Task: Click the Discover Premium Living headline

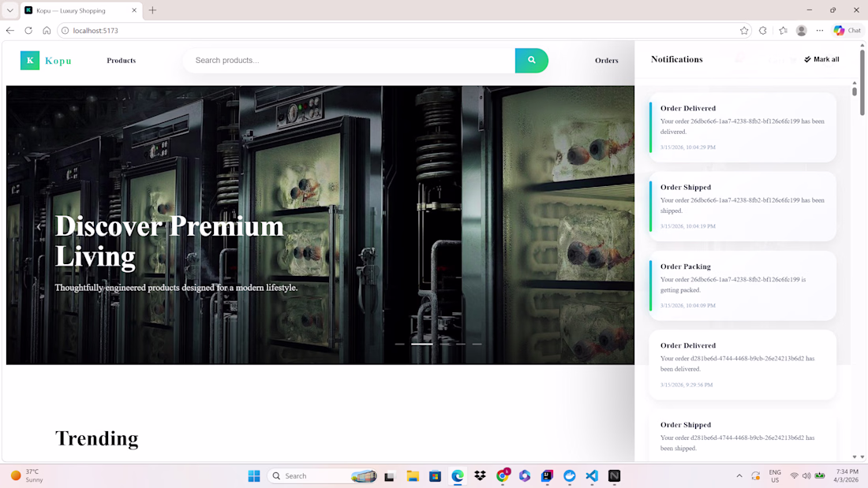Action: 170,240
